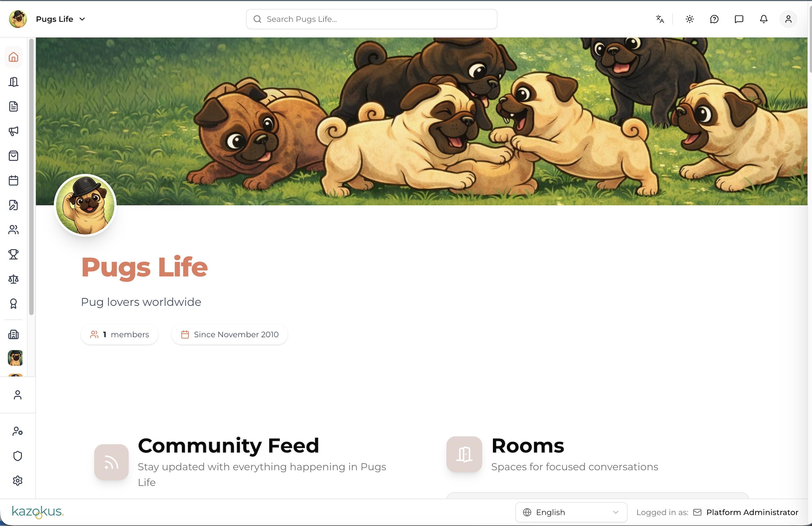
Task: Open the balance scales icon in sidebar
Action: pos(13,279)
